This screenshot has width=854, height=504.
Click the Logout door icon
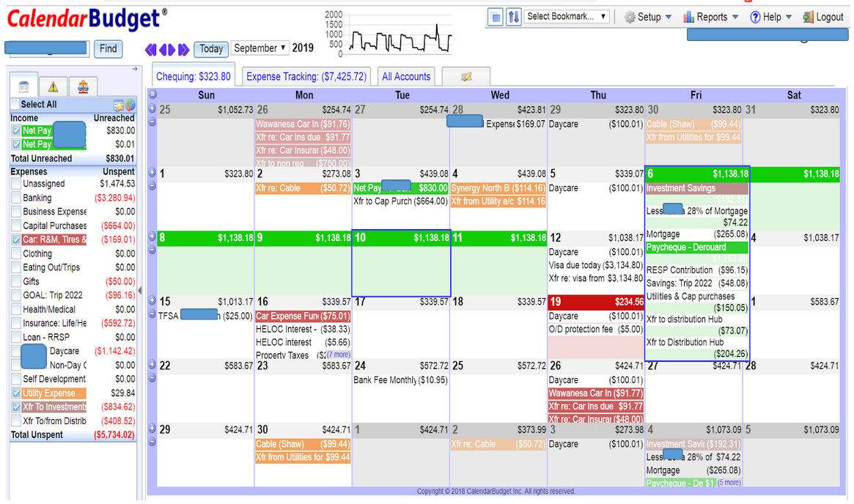click(x=809, y=17)
